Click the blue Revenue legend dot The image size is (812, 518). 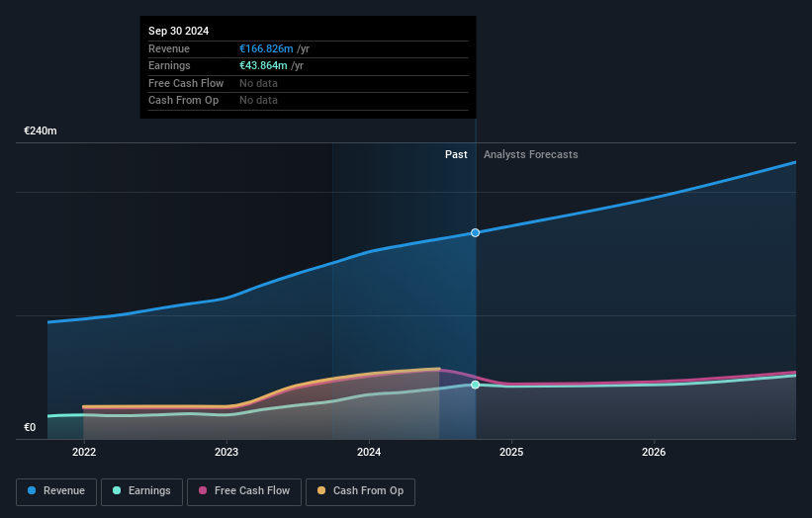point(32,490)
